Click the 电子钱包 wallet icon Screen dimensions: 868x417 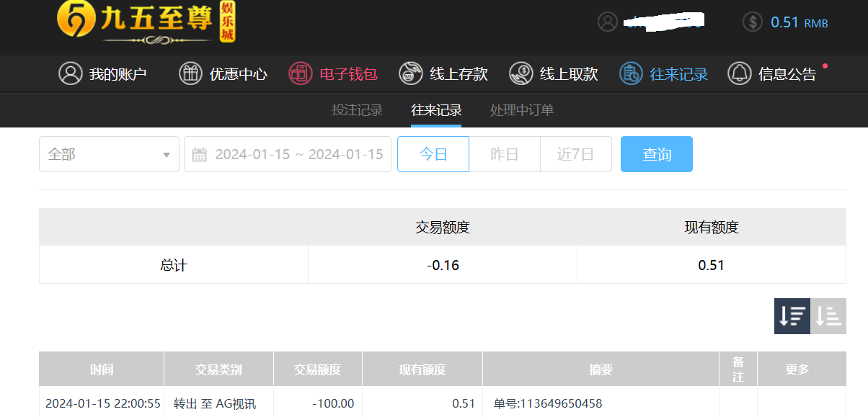pos(300,73)
